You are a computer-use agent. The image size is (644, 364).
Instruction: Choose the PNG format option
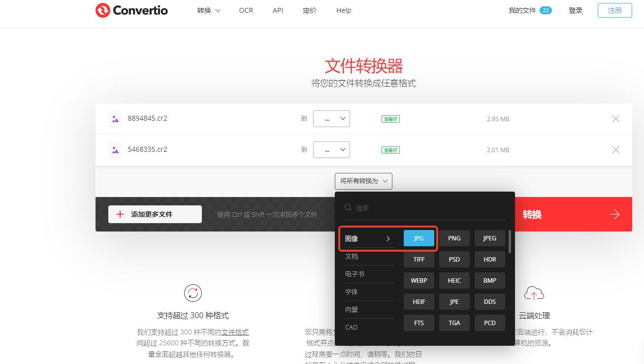pos(454,238)
